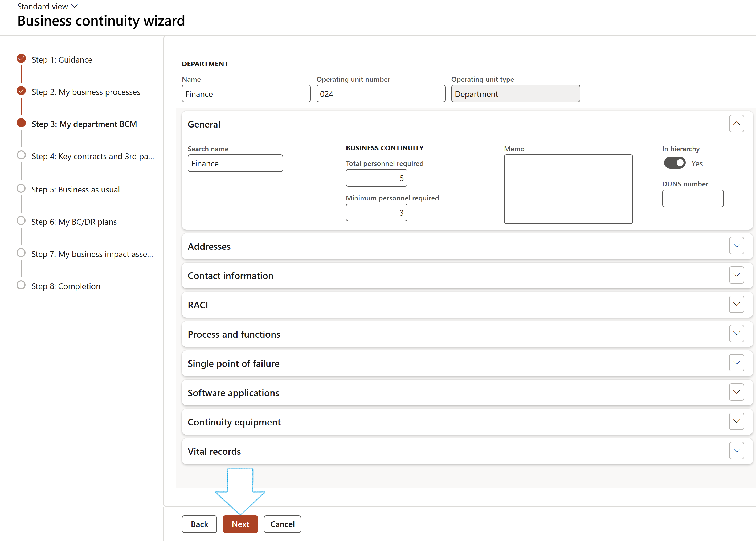Go to Step 6: My BC/DR plans

[74, 222]
